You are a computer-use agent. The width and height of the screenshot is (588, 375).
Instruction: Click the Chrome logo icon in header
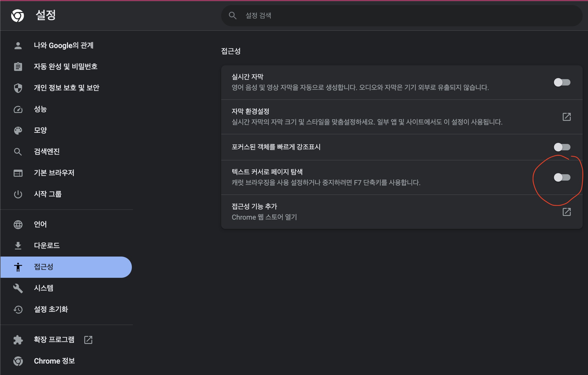pos(18,15)
